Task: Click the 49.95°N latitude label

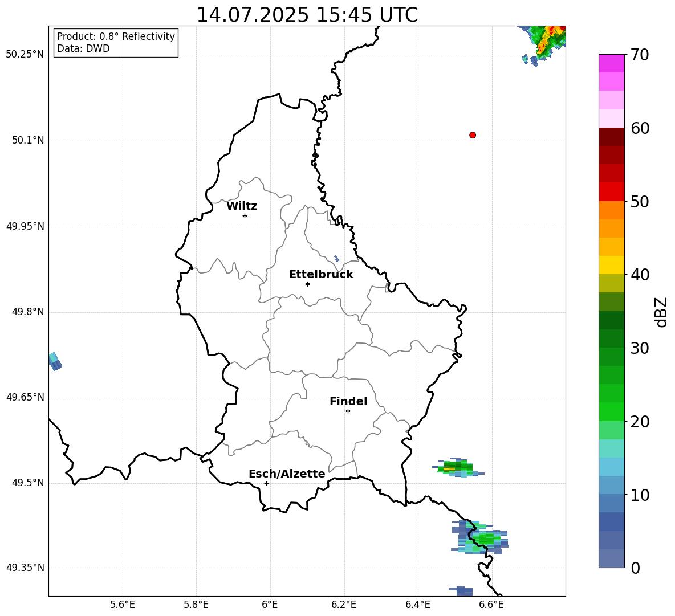Action: pos(25,226)
